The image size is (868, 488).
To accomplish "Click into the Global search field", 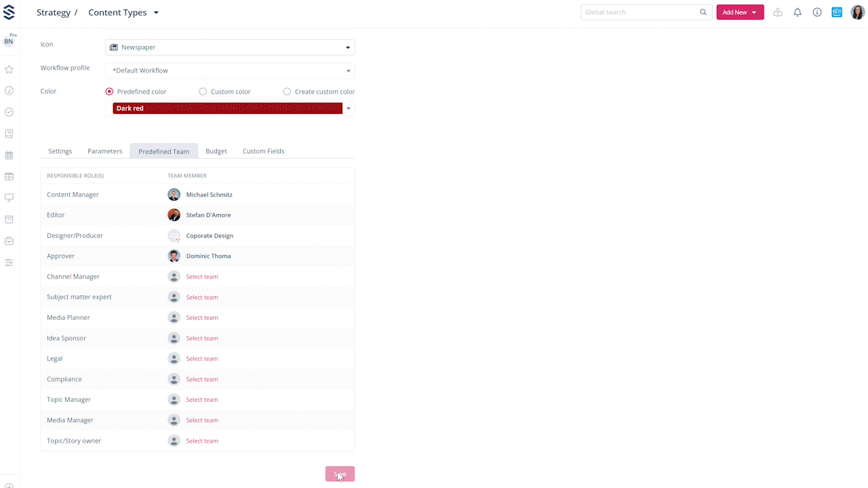I will pyautogui.click(x=639, y=12).
